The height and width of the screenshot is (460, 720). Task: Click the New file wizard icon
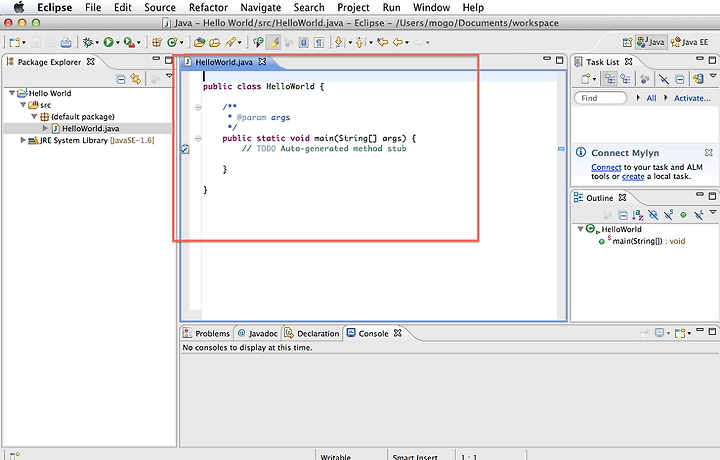14,43
